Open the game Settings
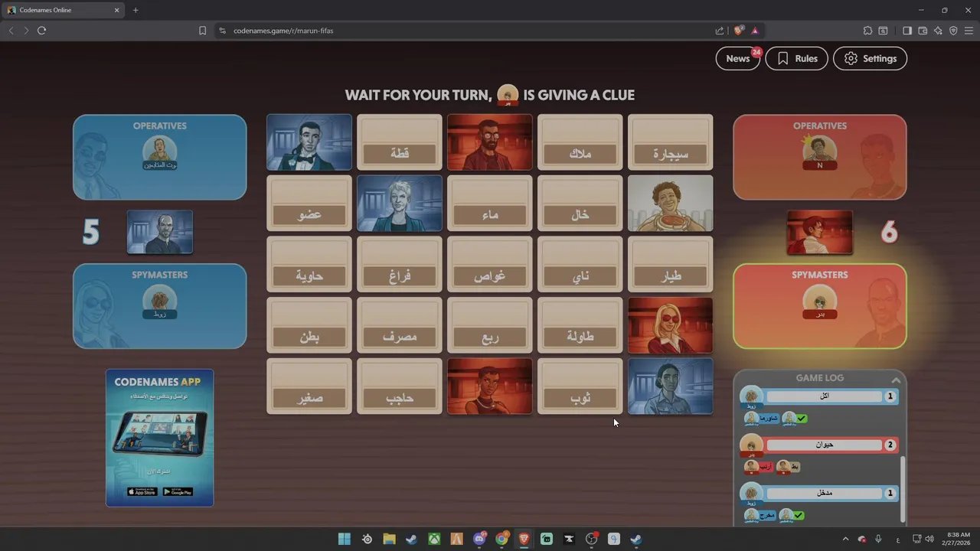Screen dimensions: 980x551 (x=870, y=58)
